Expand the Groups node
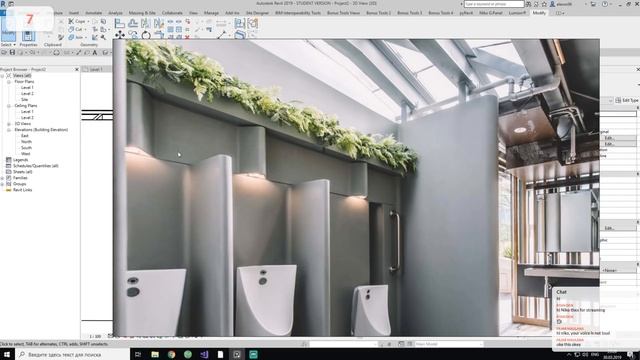Image resolution: width=640 pixels, height=360 pixels. tap(2, 184)
